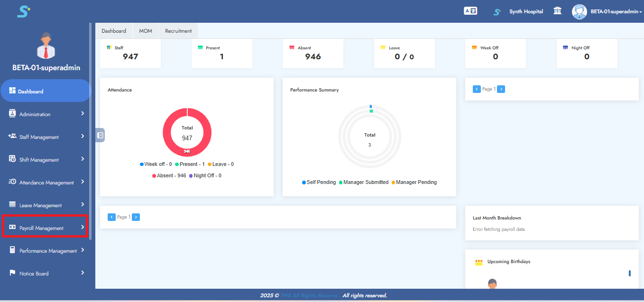Toggle Self Pending legend in Performance Summary
The width and height of the screenshot is (644, 302).
(319, 182)
